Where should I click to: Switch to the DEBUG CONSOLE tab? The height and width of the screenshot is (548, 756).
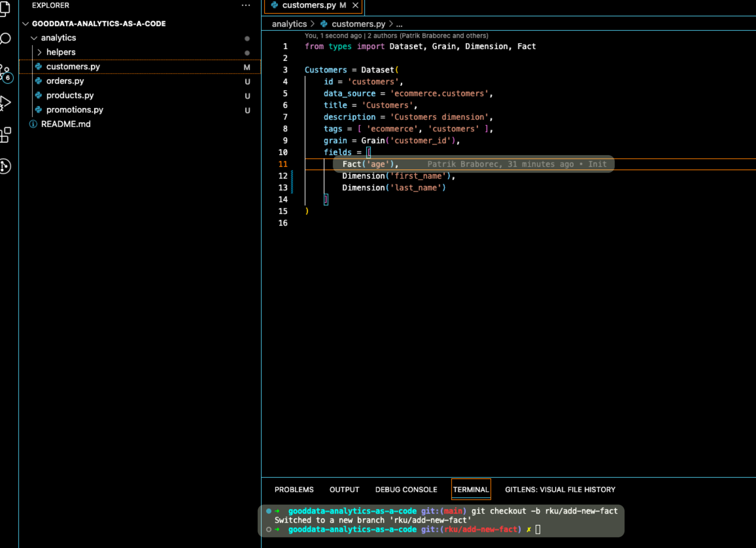click(x=406, y=489)
